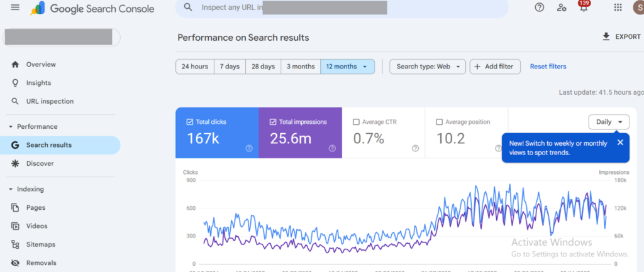644x272 pixels.
Task: Click the help question mark icon
Action: coord(539,8)
